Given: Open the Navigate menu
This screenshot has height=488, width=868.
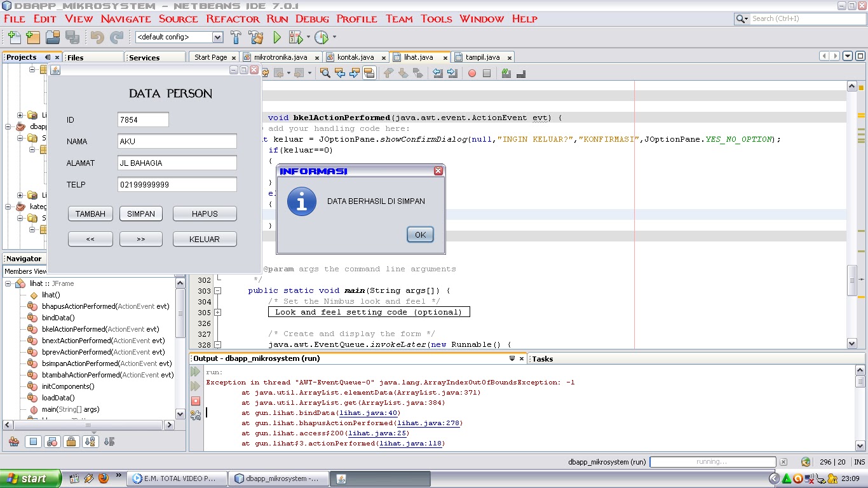Looking at the screenshot, I should coord(126,18).
